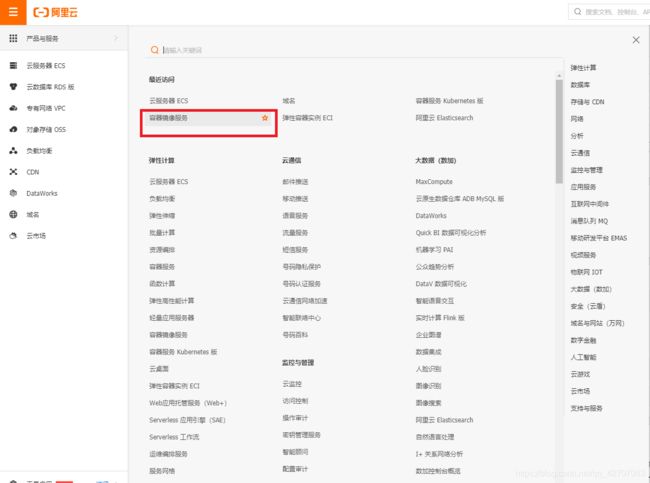Open DataWorks in left sidebar

click(42, 193)
